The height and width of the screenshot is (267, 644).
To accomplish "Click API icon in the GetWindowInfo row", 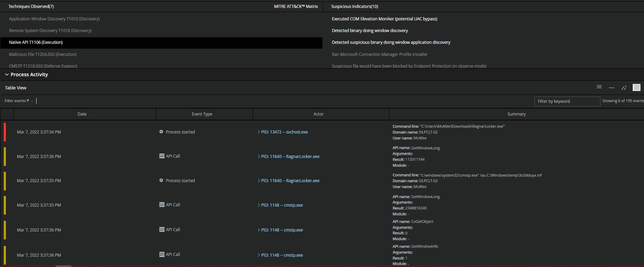I will click(162, 255).
